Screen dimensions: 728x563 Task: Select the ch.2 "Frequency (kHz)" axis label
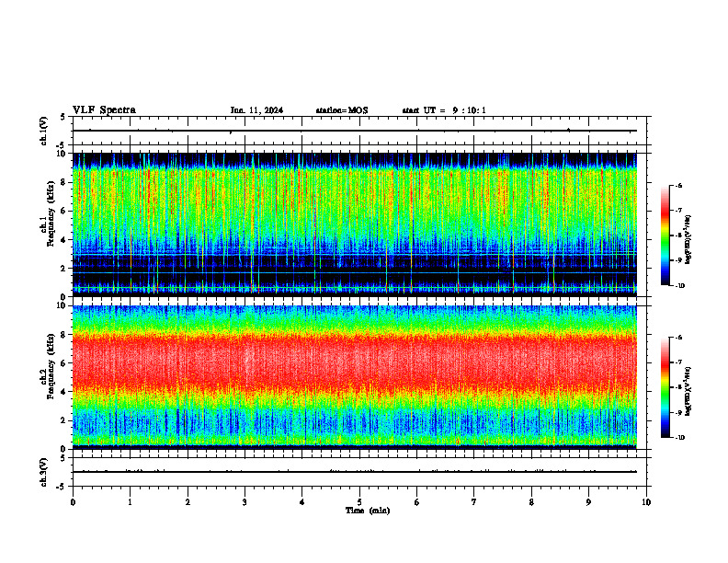pyautogui.click(x=51, y=366)
